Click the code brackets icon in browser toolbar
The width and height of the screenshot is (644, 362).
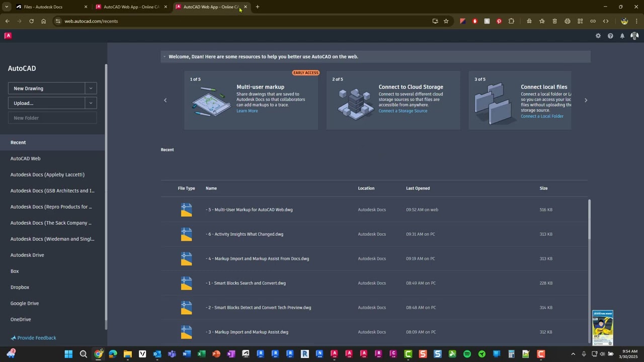coord(606,21)
